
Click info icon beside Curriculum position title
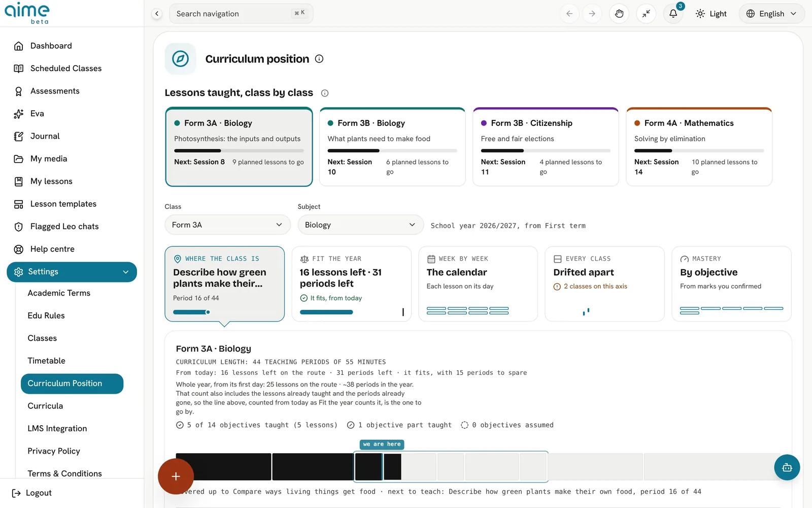(x=319, y=59)
